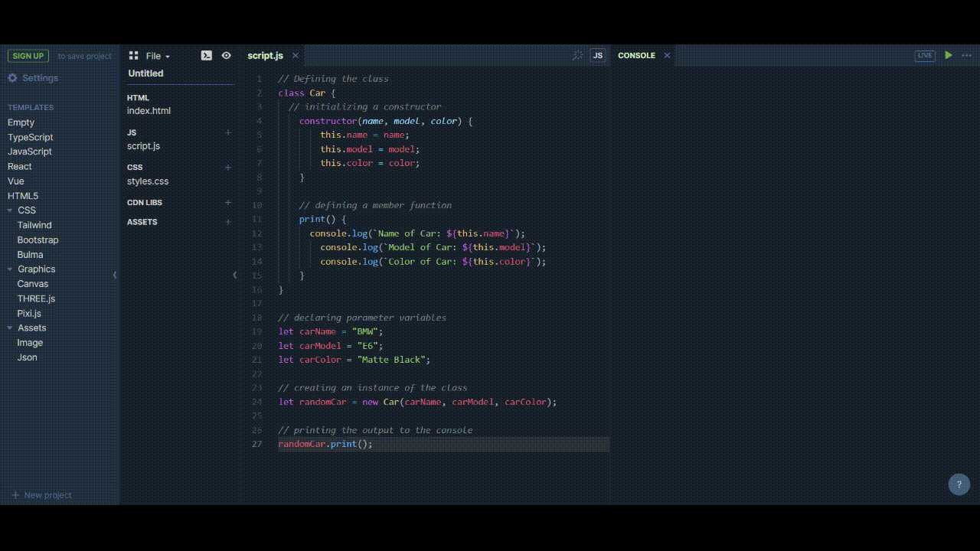Click the SIGN UP button
980x551 pixels.
(x=28, y=56)
